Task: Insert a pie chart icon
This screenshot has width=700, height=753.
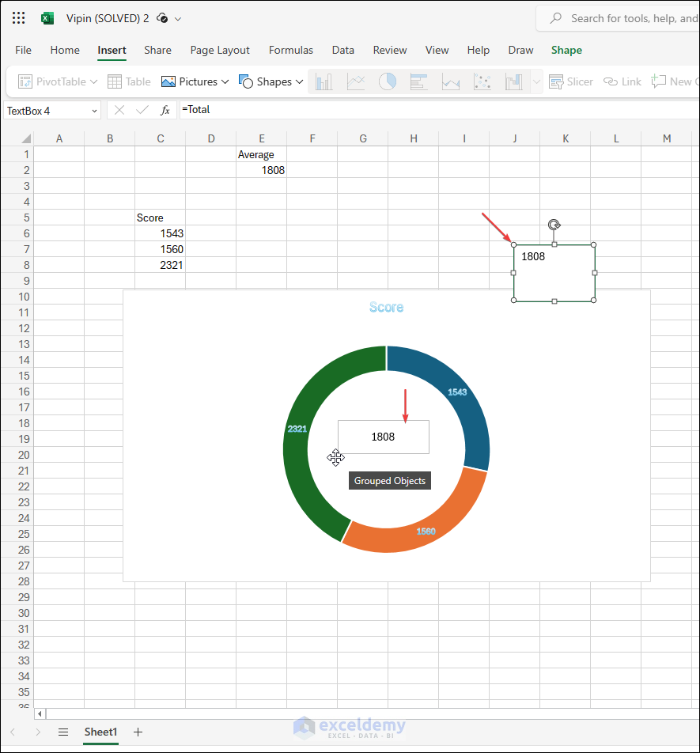Action: tap(388, 81)
